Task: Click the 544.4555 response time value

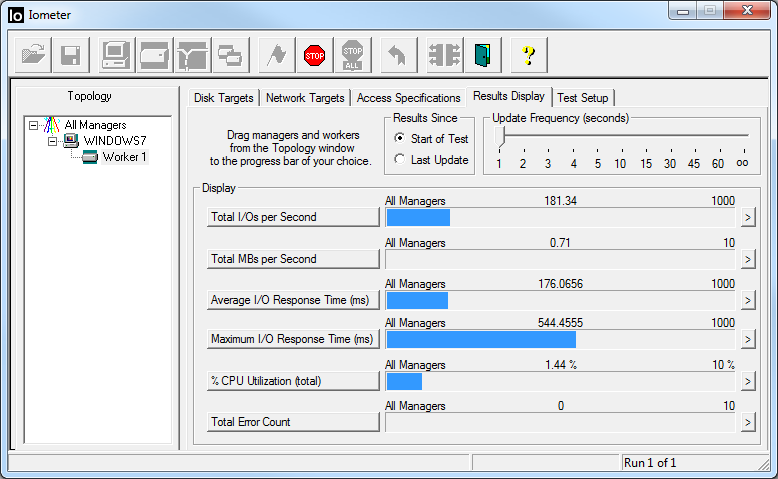Action: [560, 323]
